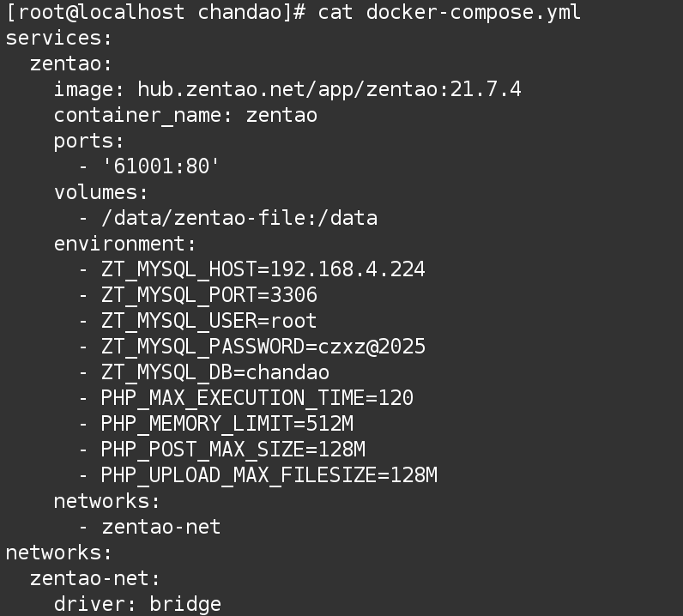The image size is (683, 616).
Task: Click the PHP_UPLOAD_MAX_FILESIZE=128M line
Action: click(x=269, y=475)
